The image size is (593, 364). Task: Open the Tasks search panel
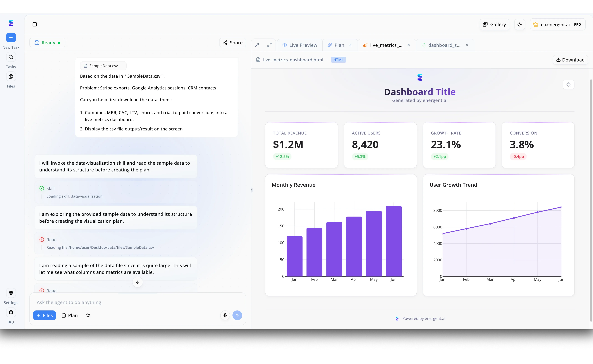pyautogui.click(x=11, y=57)
